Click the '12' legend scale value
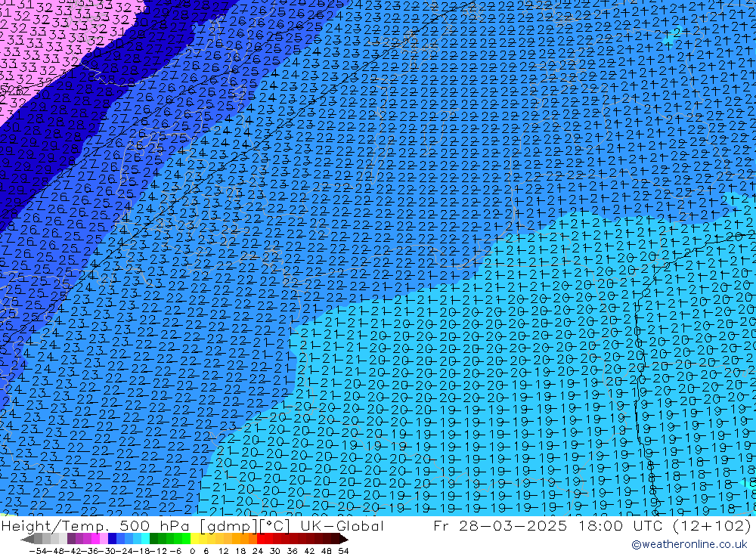Viewport: 756px width, 554px height. click(x=224, y=551)
